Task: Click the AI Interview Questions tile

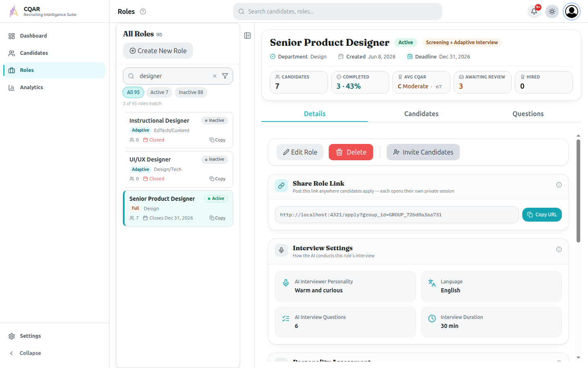Action: point(345,322)
